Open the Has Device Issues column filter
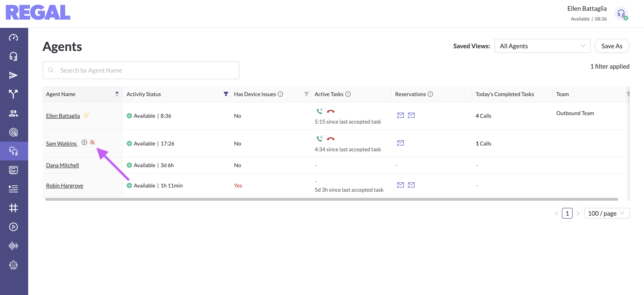This screenshot has width=644, height=295. pyautogui.click(x=306, y=94)
